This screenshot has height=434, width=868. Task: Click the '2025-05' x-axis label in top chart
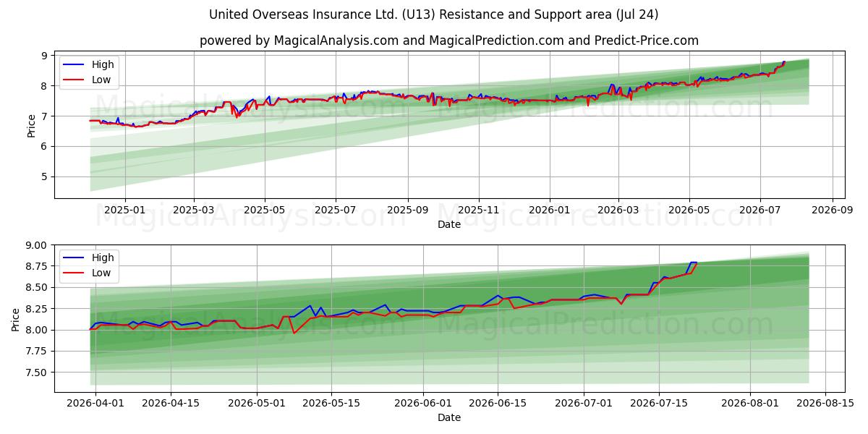265,211
